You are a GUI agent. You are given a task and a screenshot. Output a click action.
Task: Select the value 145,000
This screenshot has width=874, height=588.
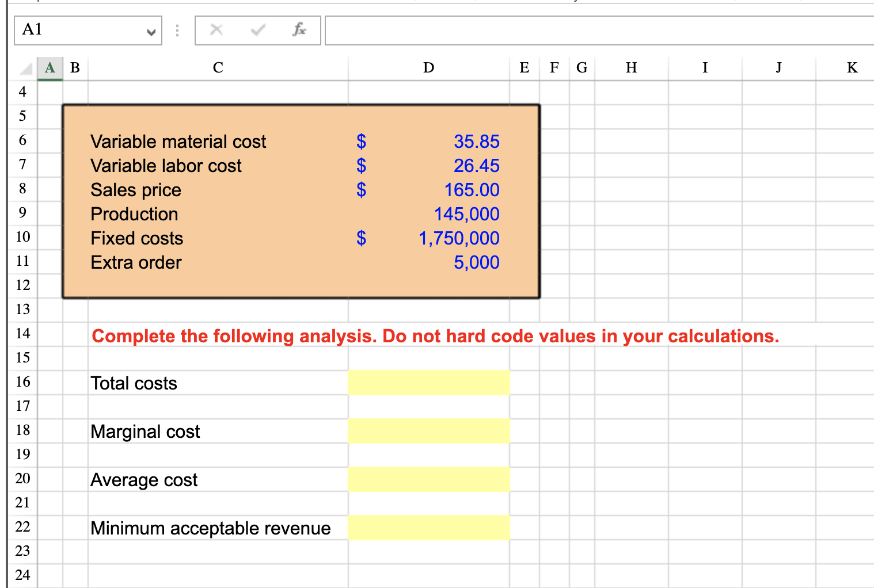(467, 214)
